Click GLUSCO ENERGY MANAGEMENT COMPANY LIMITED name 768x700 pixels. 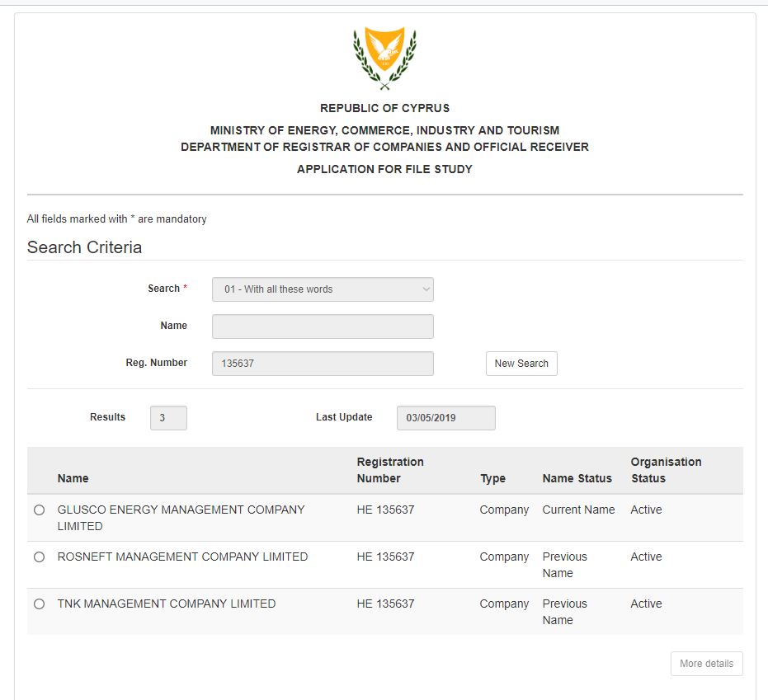tap(181, 518)
